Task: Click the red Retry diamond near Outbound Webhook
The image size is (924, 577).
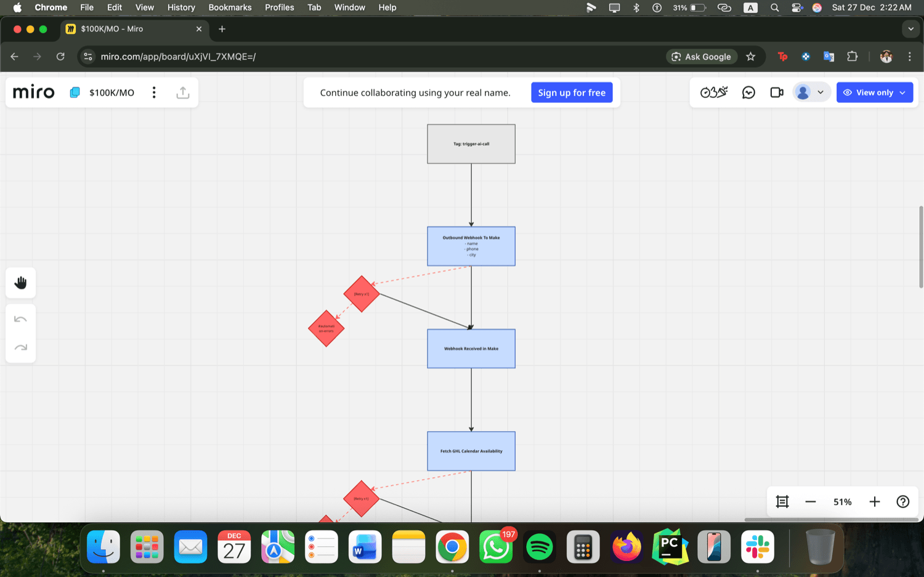Action: tap(362, 294)
